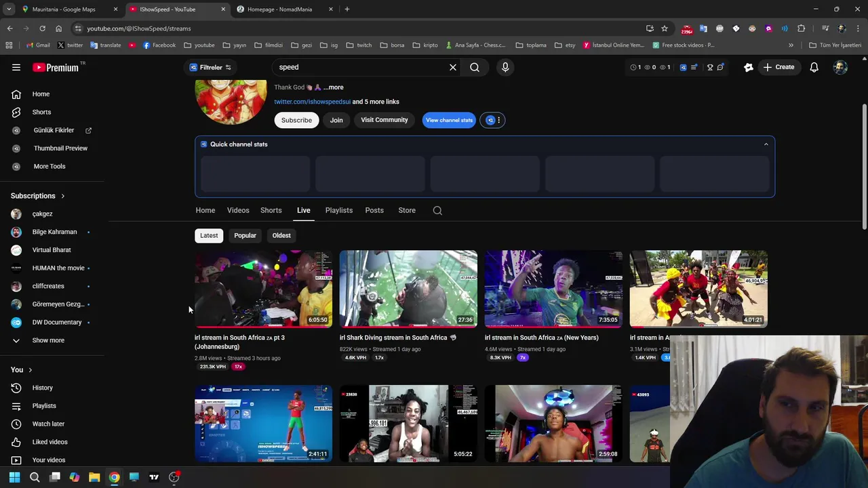Image resolution: width=868 pixels, height=488 pixels.
Task: Switch to the channel Shorts tab
Action: (271, 210)
